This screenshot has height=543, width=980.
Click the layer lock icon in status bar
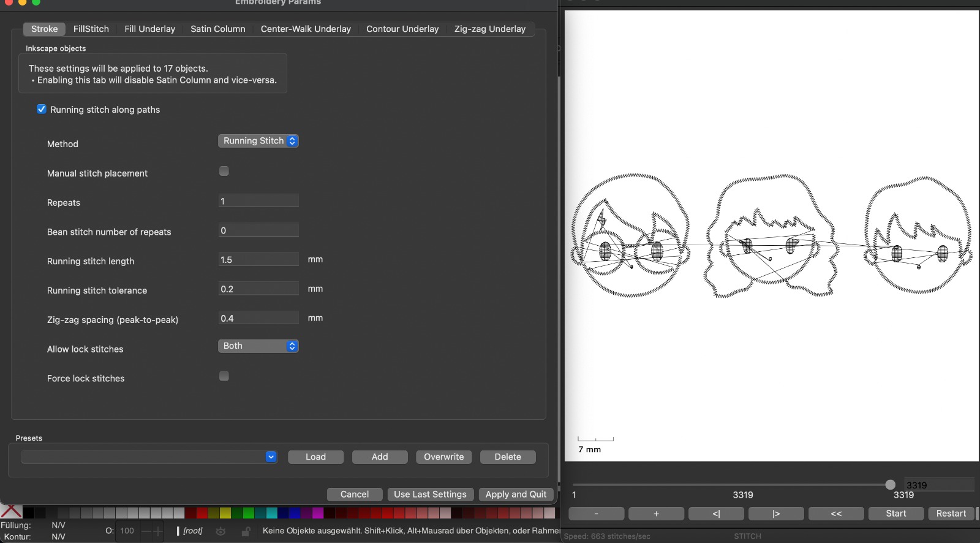pos(246,531)
